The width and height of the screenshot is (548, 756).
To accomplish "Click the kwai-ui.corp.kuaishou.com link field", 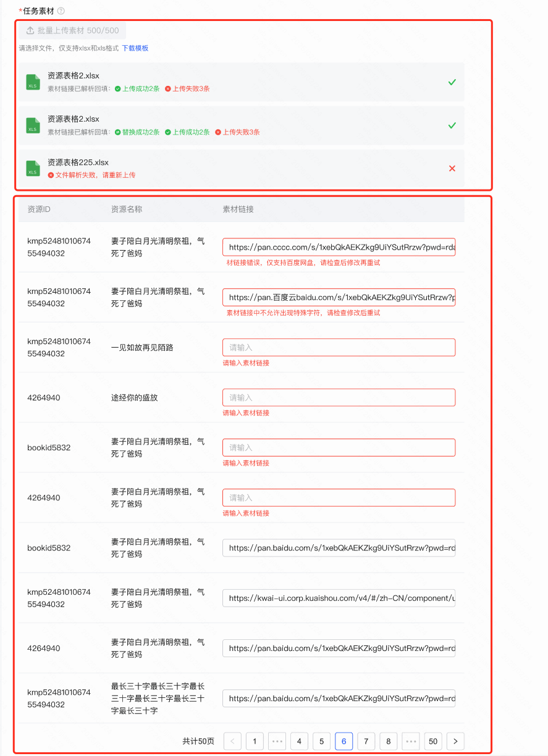I will (339, 598).
